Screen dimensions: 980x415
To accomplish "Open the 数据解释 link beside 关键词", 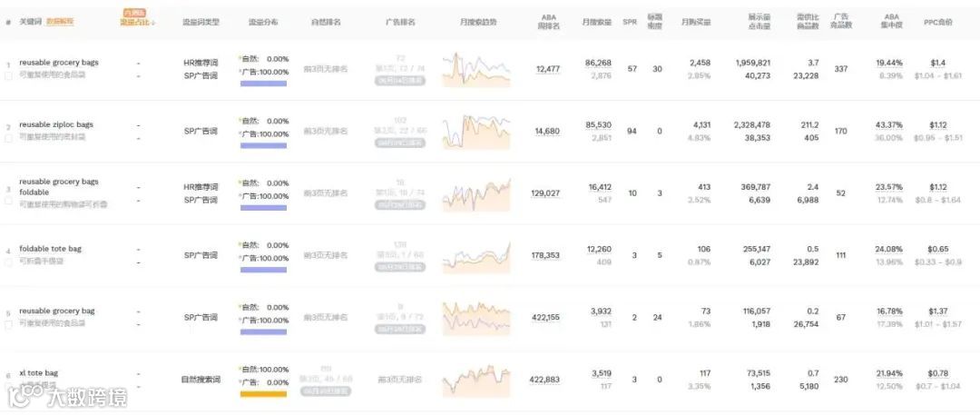I will pos(61,21).
